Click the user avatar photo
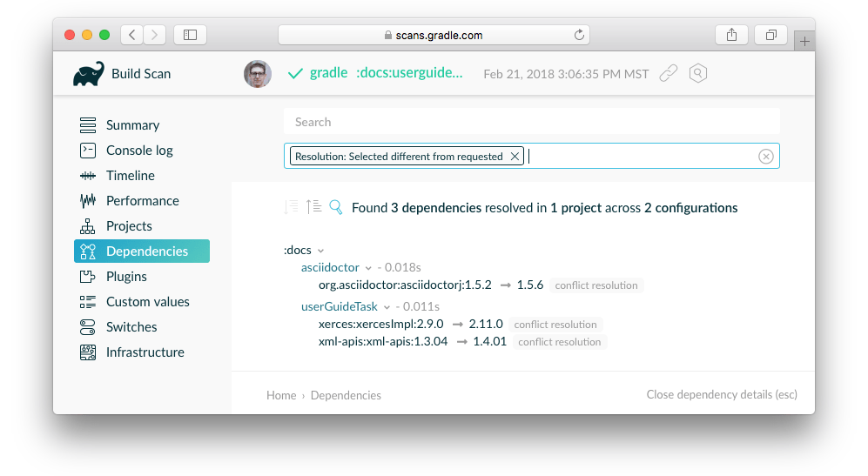868x476 pixels. [x=258, y=74]
